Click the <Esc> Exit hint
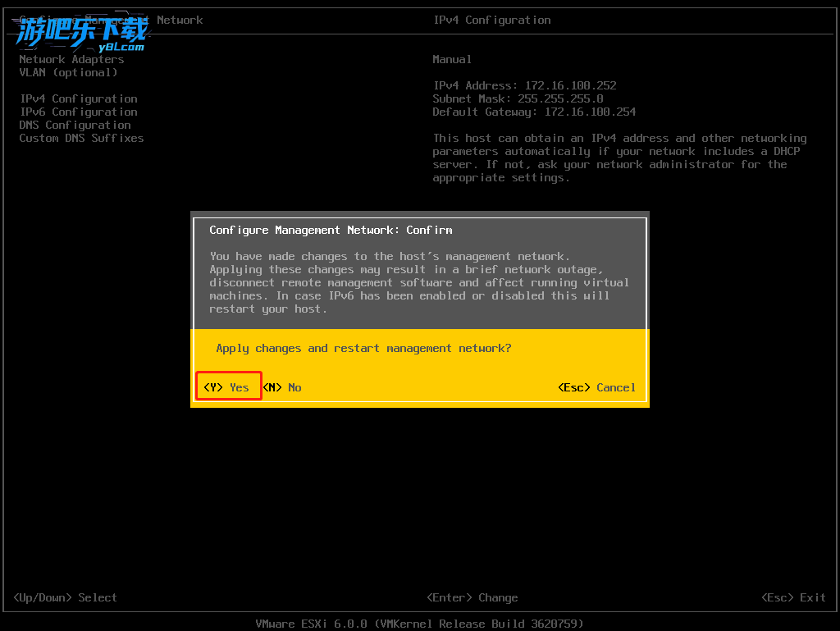The width and height of the screenshot is (840, 631). tap(793, 597)
